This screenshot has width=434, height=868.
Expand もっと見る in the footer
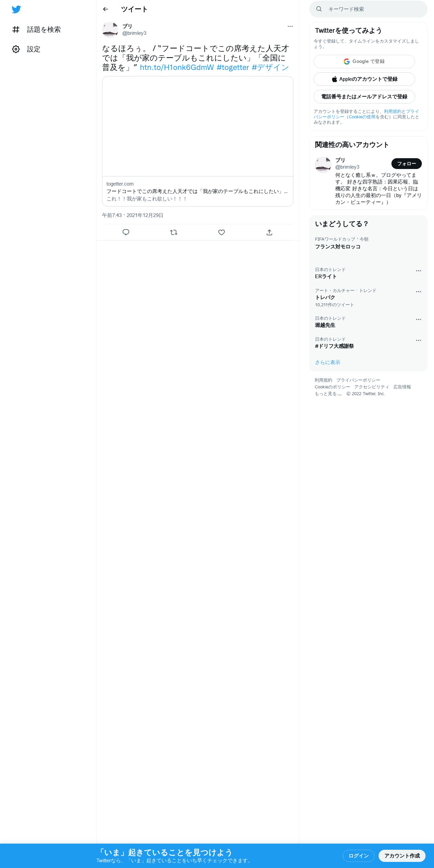[328, 394]
